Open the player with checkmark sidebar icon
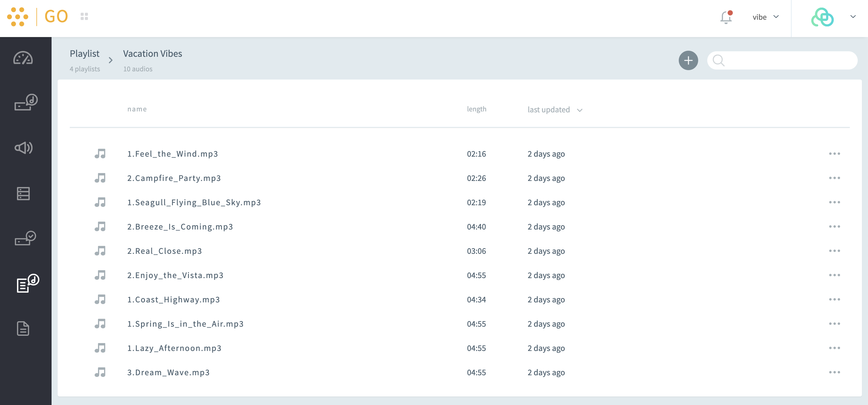868x405 pixels. point(25,238)
